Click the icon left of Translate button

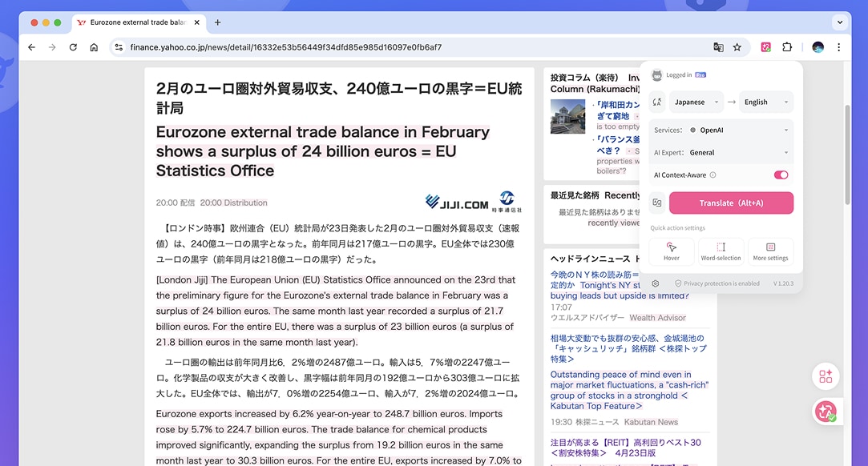point(657,203)
